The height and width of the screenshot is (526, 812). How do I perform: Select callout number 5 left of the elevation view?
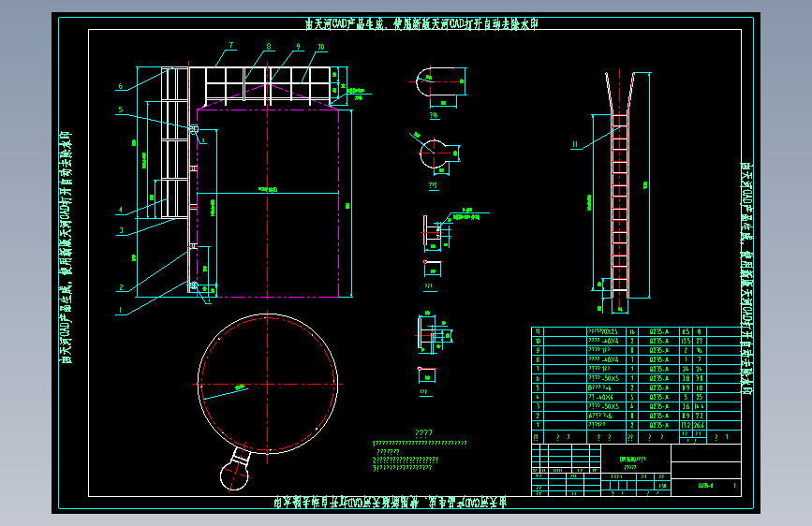pos(121,110)
